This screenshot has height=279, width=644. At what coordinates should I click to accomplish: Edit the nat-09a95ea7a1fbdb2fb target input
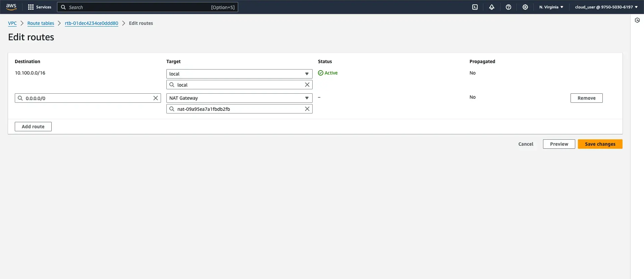pos(239,109)
